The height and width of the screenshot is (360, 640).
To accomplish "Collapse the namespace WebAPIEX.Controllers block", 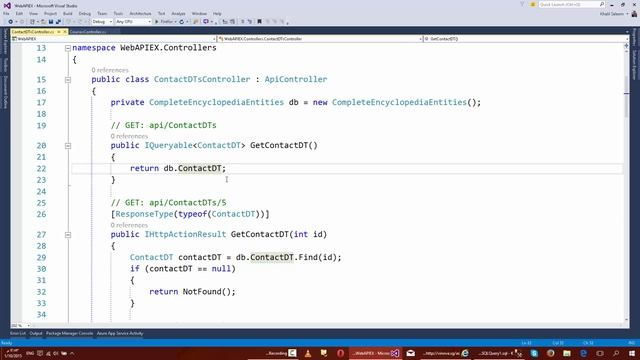I will [x=68, y=48].
